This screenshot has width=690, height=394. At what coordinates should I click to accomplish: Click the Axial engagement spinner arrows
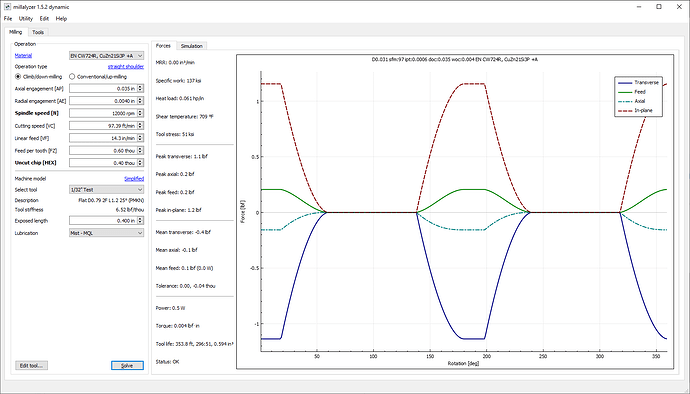pyautogui.click(x=140, y=88)
